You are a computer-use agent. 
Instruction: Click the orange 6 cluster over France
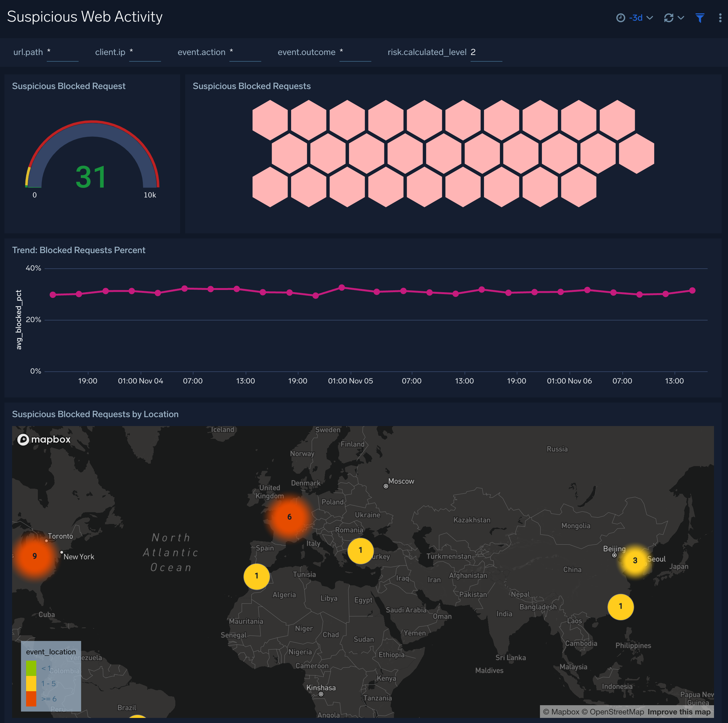coord(289,517)
